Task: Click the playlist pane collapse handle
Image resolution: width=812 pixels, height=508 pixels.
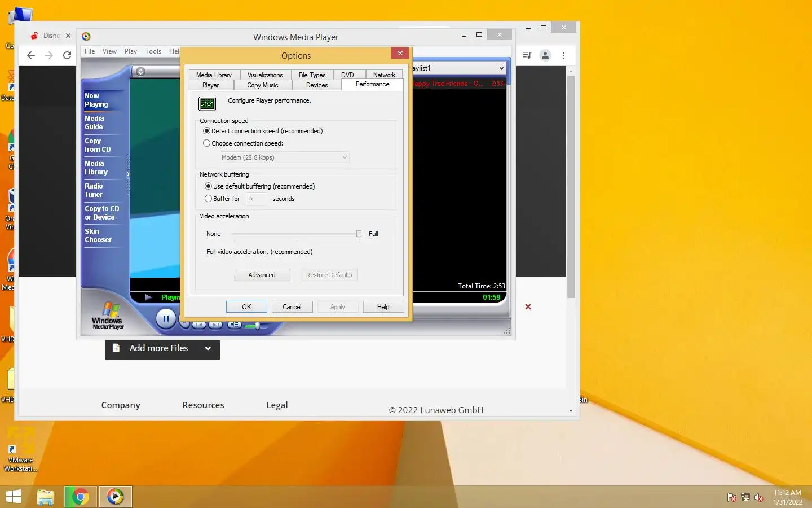Action: pos(128,175)
